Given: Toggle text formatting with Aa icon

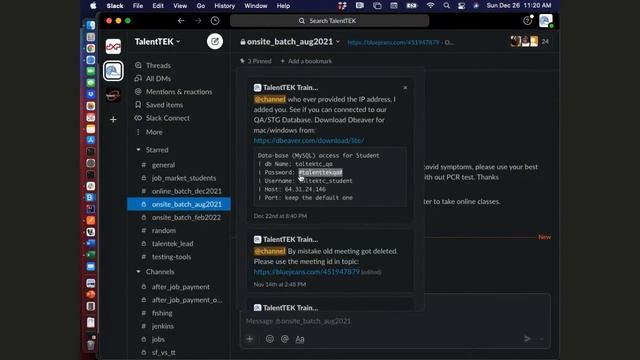Looking at the screenshot, I should tap(300, 339).
